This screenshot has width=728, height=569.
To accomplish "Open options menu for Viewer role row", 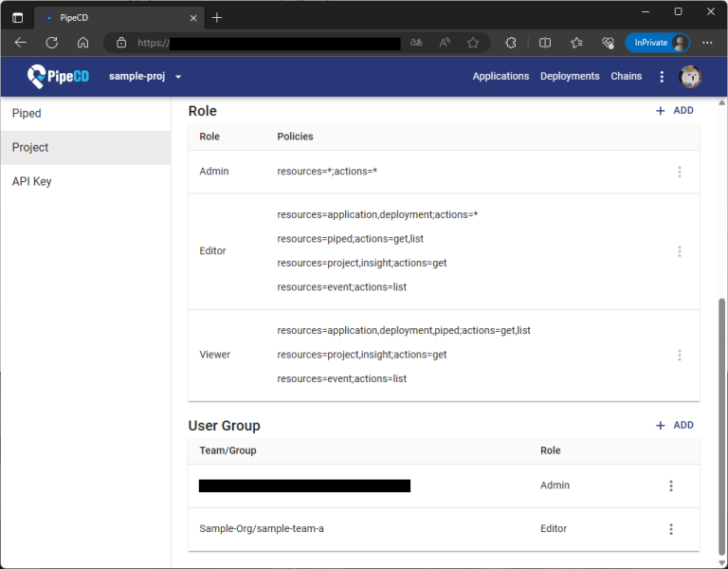I will (x=679, y=355).
